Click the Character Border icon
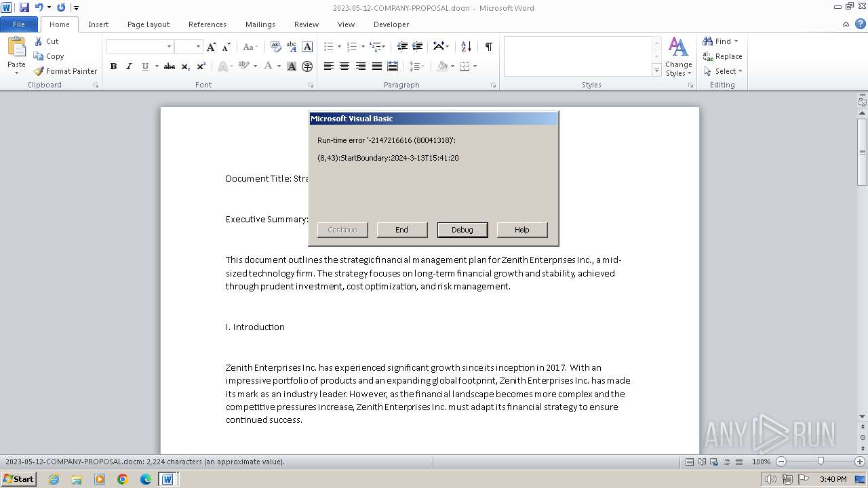The image size is (868, 488). tap(307, 47)
